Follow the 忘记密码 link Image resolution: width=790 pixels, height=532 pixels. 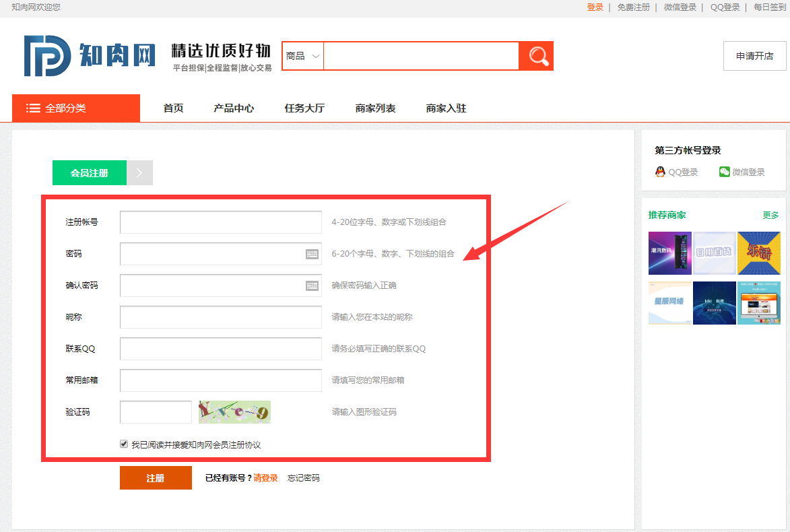click(303, 478)
